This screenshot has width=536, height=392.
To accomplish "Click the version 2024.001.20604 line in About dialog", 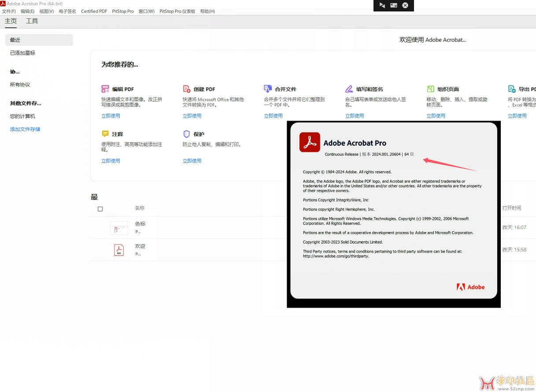I will pos(369,154).
